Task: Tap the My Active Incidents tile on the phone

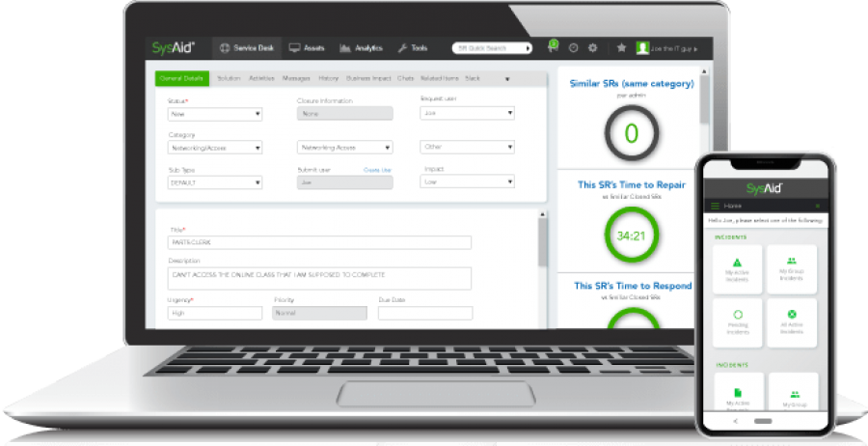Action: [x=737, y=268]
